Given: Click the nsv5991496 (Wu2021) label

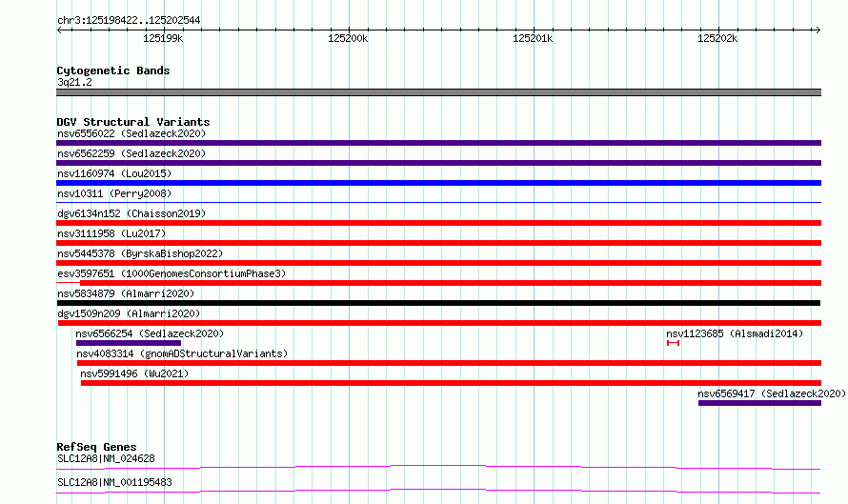Looking at the screenshot, I should coord(134,373).
